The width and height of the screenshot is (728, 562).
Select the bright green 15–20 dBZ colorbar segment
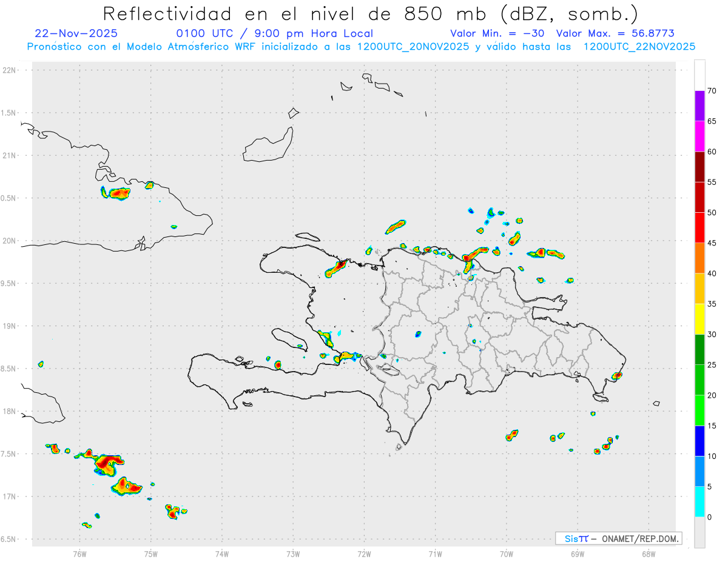tap(699, 410)
